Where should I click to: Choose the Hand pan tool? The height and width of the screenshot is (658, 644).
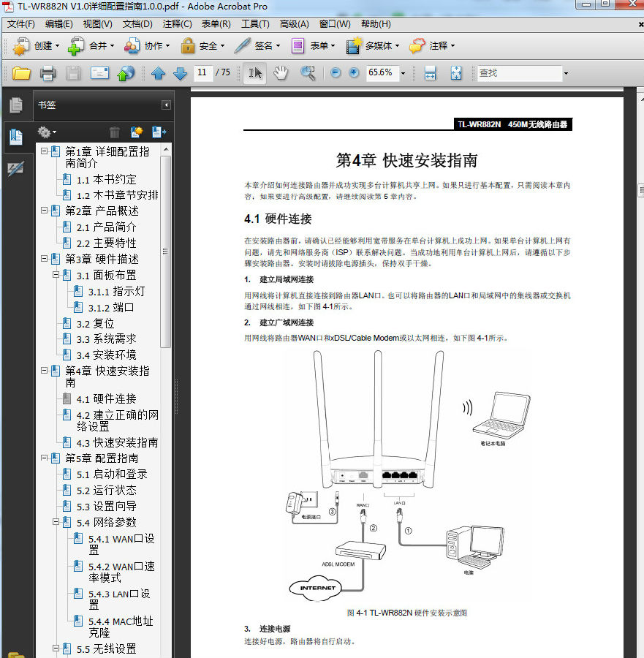click(x=281, y=73)
